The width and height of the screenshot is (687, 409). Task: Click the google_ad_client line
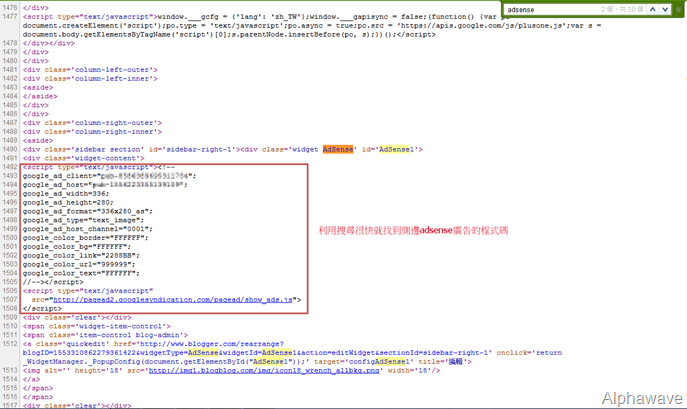(x=110, y=176)
